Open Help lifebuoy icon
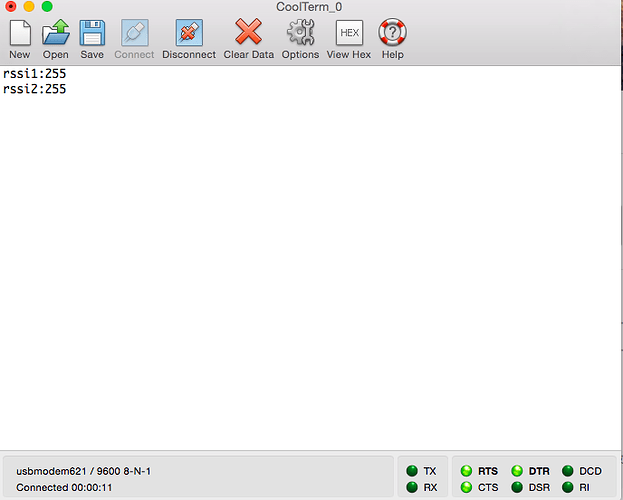Image resolution: width=623 pixels, height=500 pixels. [x=393, y=32]
